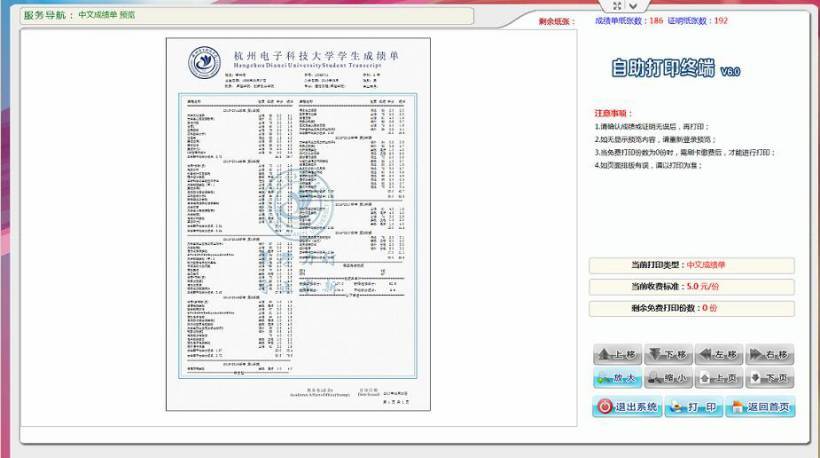Click the 当前打印类型 中文成绩单 field
The width and height of the screenshot is (820, 458).
pos(691,265)
